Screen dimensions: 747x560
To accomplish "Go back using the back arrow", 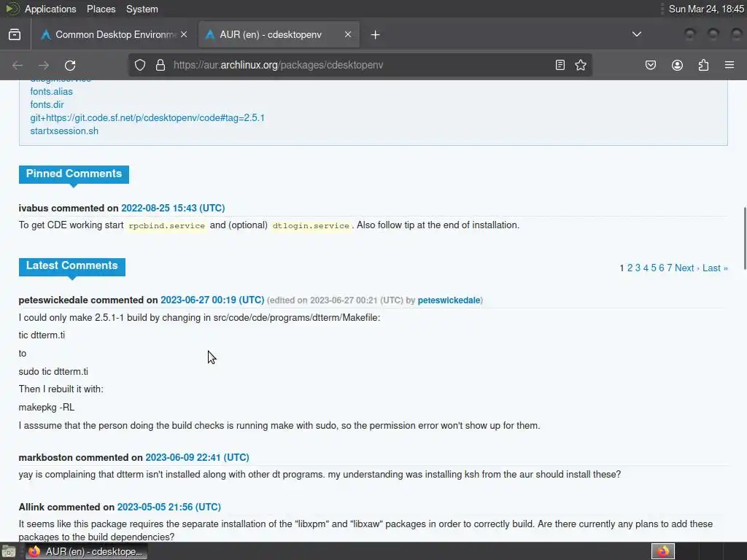I will (18, 65).
